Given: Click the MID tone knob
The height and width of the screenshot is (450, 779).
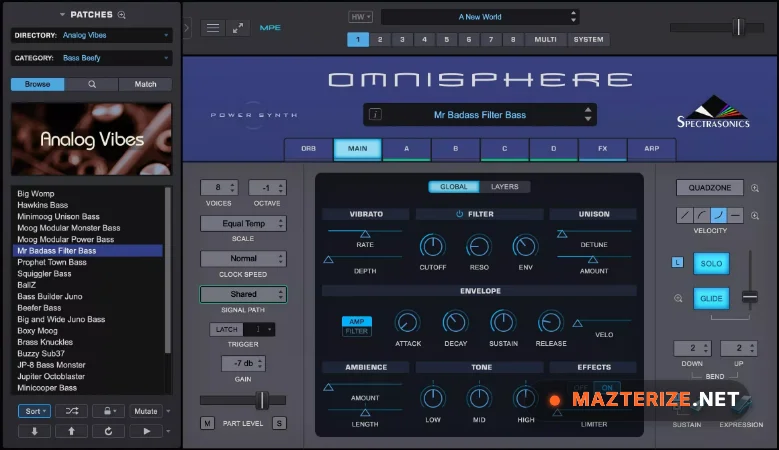Looking at the screenshot, I should (x=479, y=398).
